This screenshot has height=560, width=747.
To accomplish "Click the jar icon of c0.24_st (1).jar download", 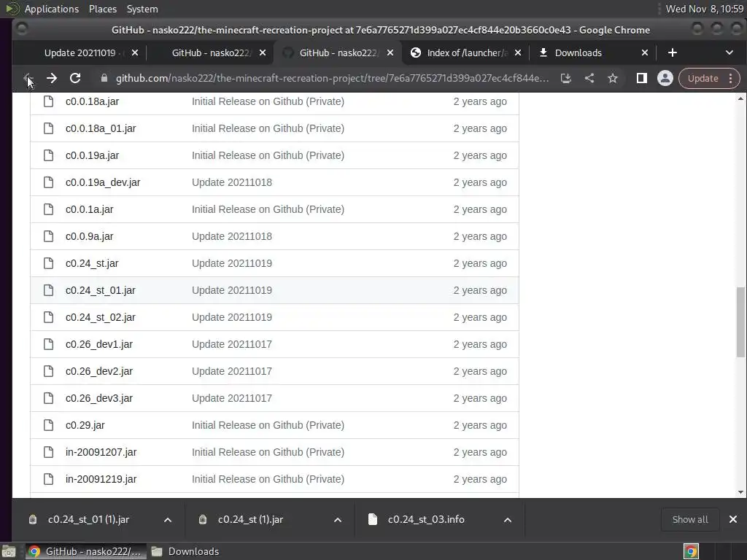I will (203, 519).
